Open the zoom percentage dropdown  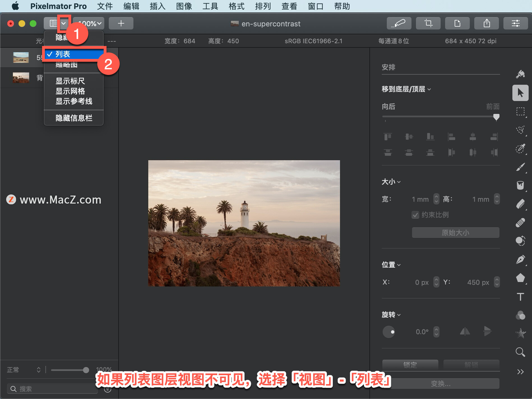click(x=89, y=23)
